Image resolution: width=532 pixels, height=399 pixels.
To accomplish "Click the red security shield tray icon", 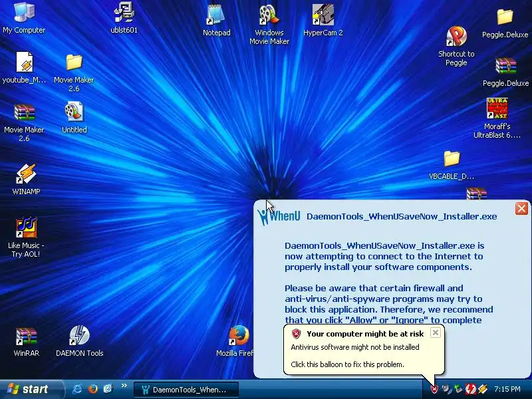I will tap(434, 389).
